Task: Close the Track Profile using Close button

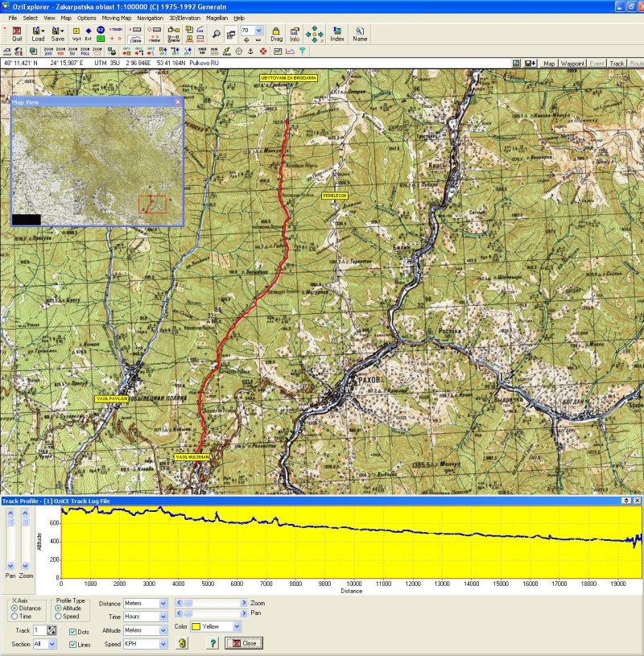Action: pos(244,643)
